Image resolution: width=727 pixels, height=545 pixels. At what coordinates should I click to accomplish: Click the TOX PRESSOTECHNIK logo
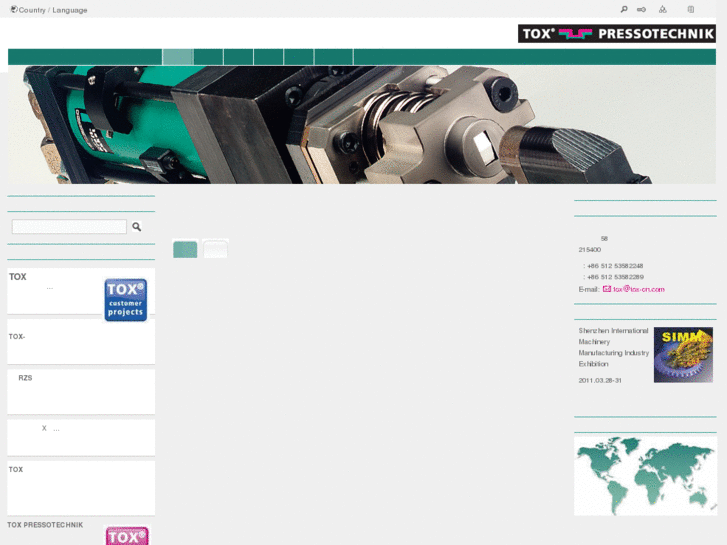pos(617,33)
